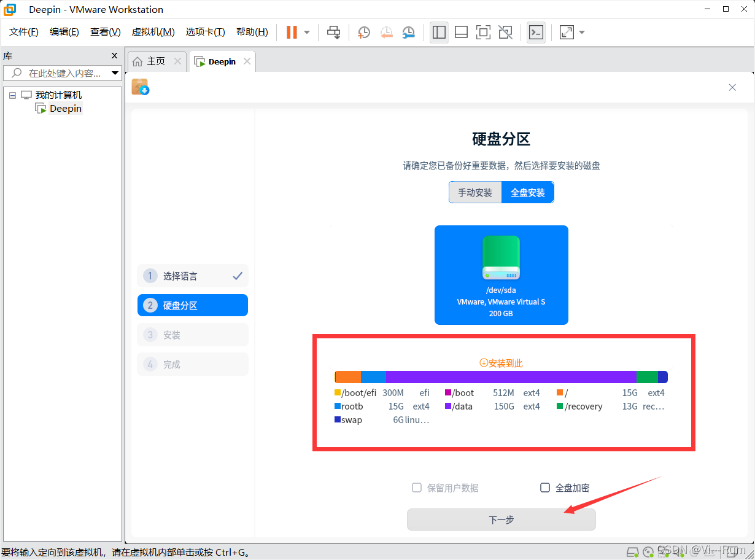
Task: Click the send Ctrl+Alt+Del toolbar icon
Action: (x=333, y=33)
